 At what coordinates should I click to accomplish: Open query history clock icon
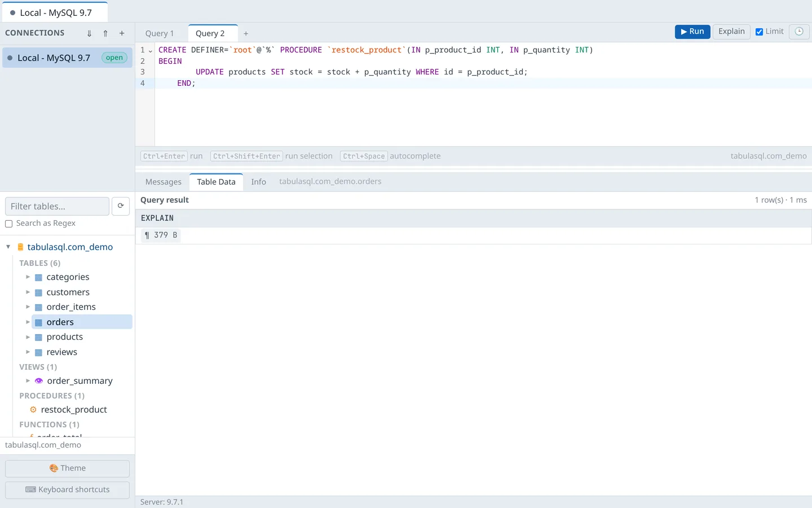point(799,32)
